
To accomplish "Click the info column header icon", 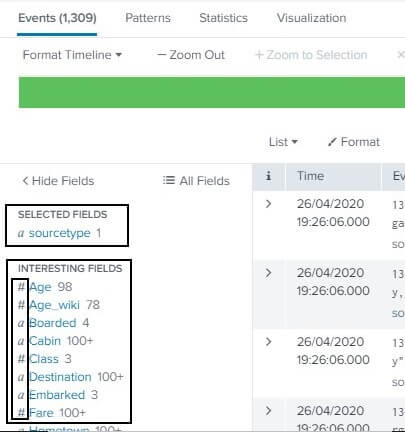I will click(x=269, y=176).
